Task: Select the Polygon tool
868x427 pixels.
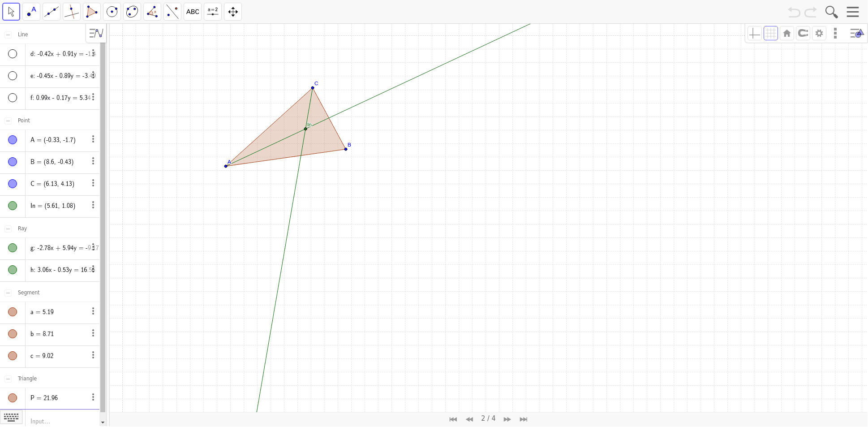Action: click(92, 12)
